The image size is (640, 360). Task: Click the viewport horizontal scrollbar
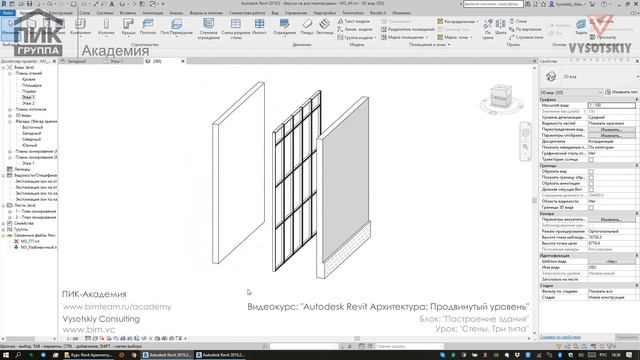pos(357,338)
